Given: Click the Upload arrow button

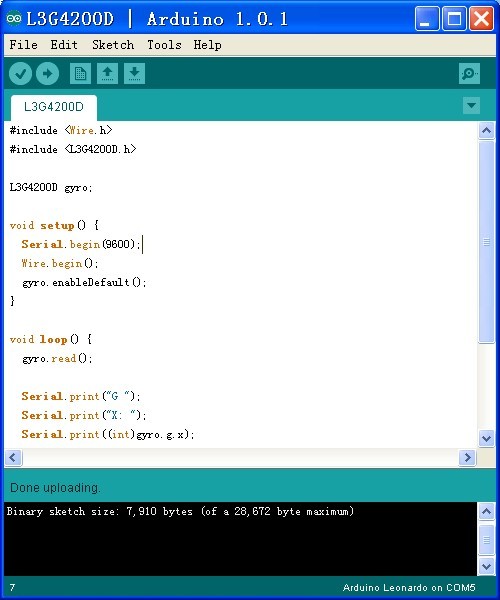Looking at the screenshot, I should pyautogui.click(x=47, y=73).
